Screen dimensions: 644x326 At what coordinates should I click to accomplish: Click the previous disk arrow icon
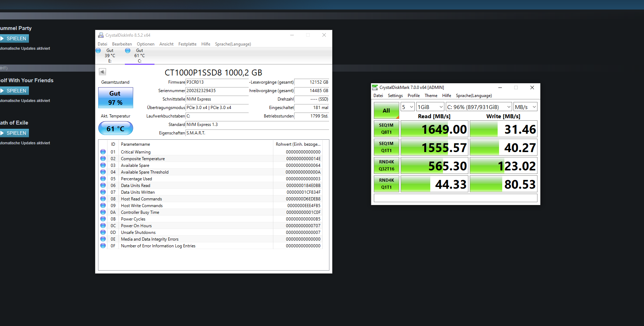pos(102,72)
